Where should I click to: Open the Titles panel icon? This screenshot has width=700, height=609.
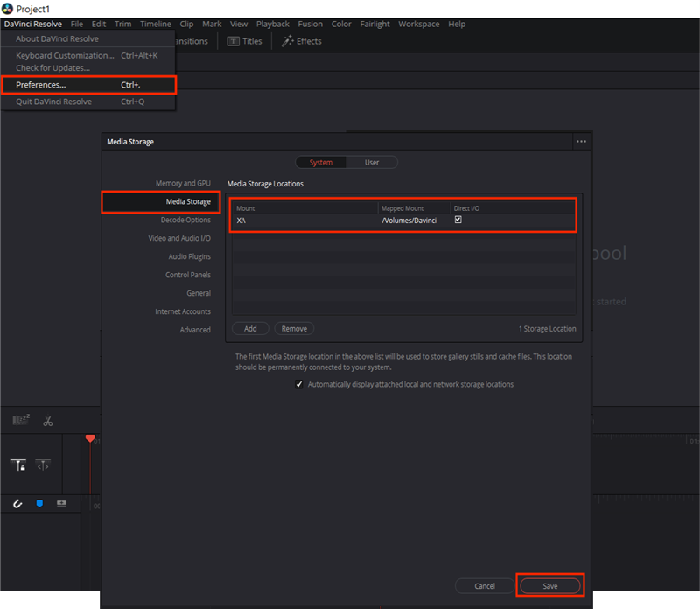pos(233,41)
